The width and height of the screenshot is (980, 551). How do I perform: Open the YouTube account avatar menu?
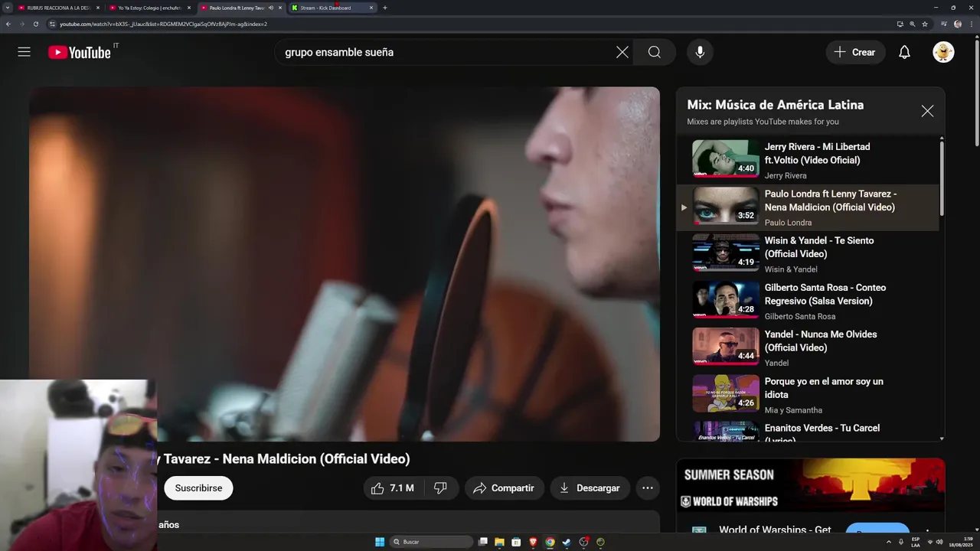(x=943, y=52)
